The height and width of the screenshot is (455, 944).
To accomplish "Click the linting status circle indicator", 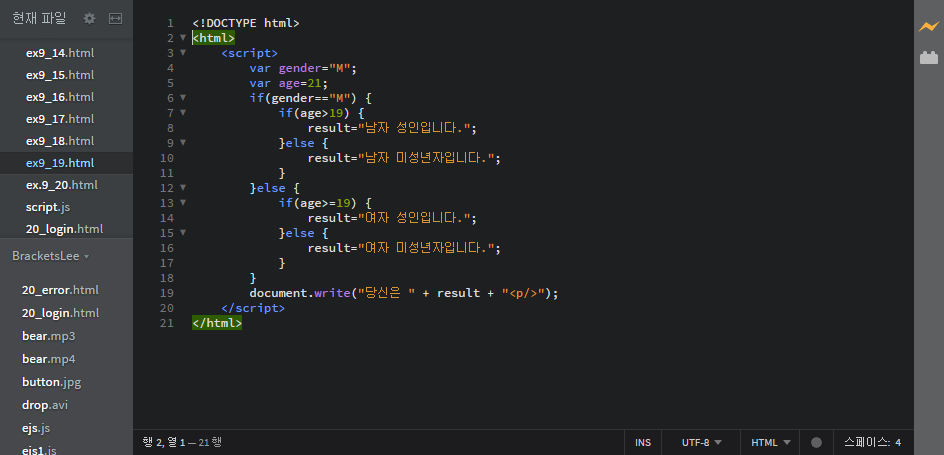I will (x=816, y=442).
